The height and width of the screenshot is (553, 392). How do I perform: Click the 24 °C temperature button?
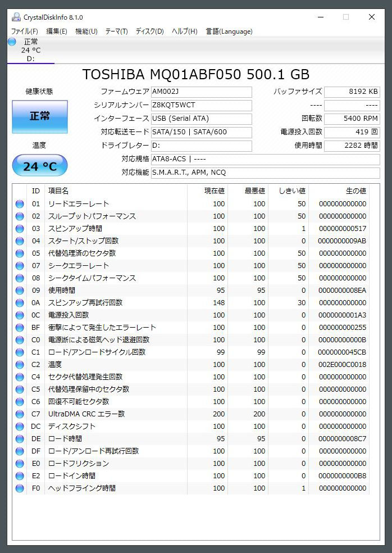coord(40,165)
